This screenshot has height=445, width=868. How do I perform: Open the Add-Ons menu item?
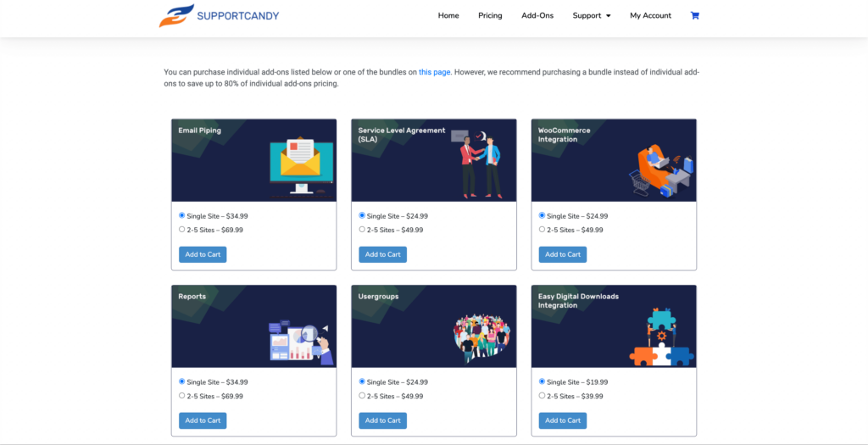click(537, 15)
